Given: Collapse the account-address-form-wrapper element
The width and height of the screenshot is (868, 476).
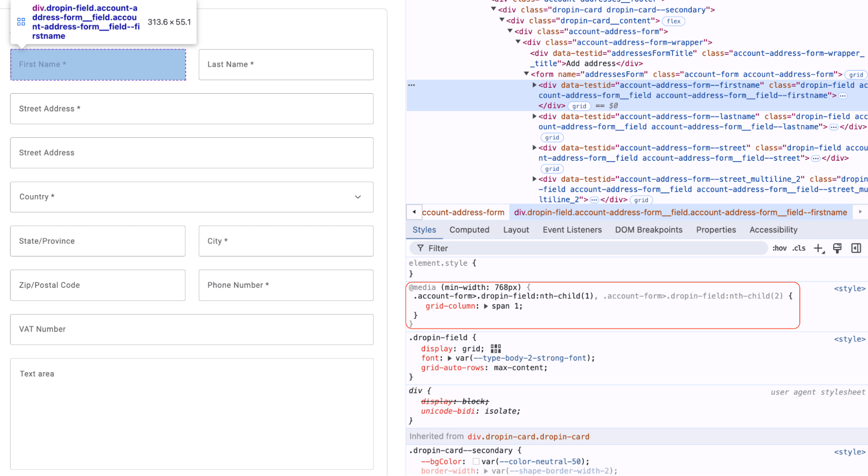Looking at the screenshot, I should [517, 42].
